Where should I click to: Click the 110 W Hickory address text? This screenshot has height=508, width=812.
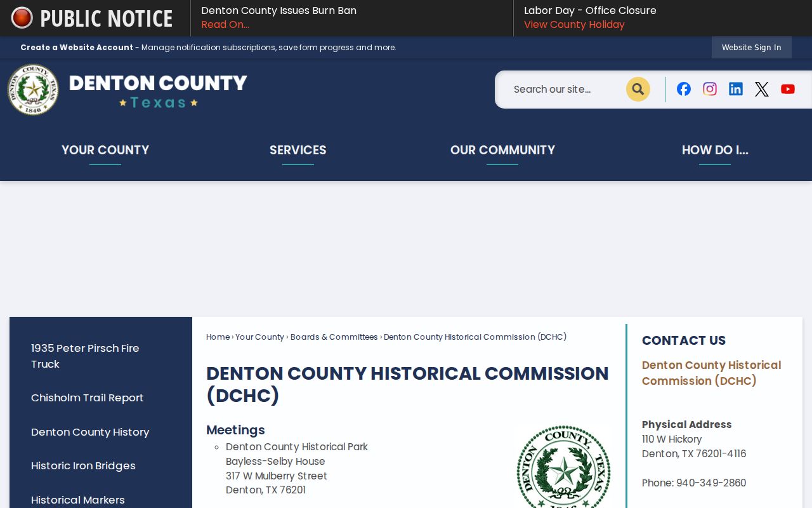[x=672, y=439]
